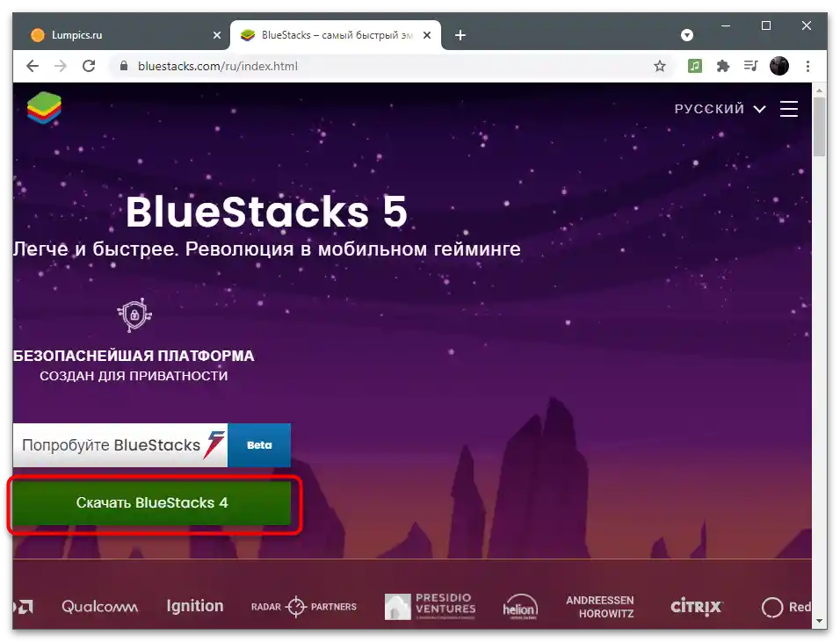Open the green music extension icon
The width and height of the screenshot is (840, 642).
click(694, 66)
